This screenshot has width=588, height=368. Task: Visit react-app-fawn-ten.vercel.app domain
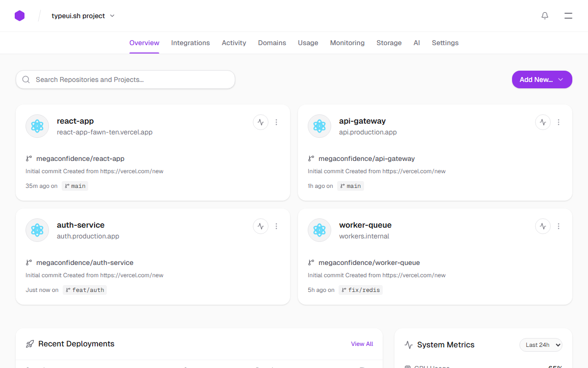point(105,132)
